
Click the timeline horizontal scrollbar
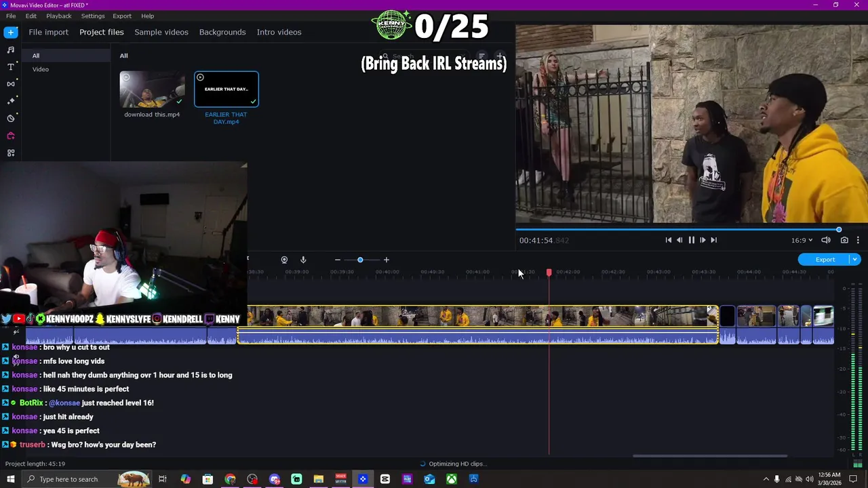tap(710, 456)
